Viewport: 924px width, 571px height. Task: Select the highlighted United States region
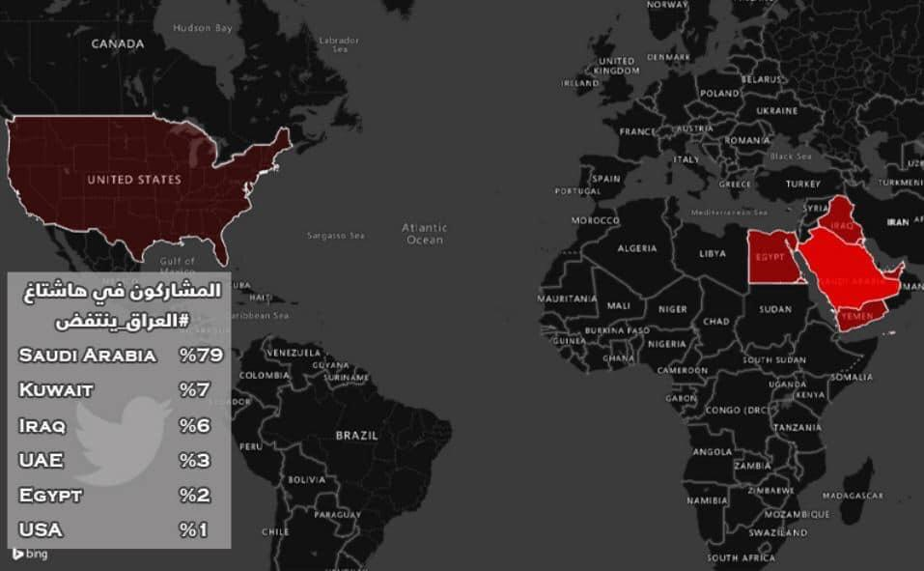[133, 180]
